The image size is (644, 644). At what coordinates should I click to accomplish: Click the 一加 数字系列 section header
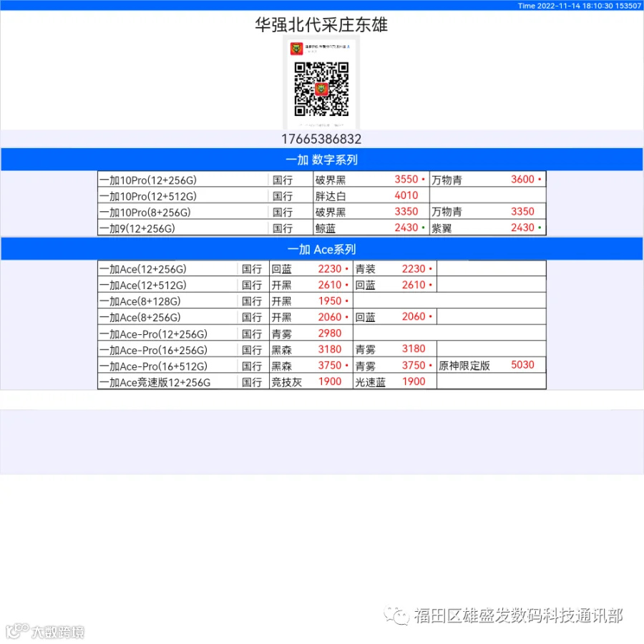tap(322, 160)
